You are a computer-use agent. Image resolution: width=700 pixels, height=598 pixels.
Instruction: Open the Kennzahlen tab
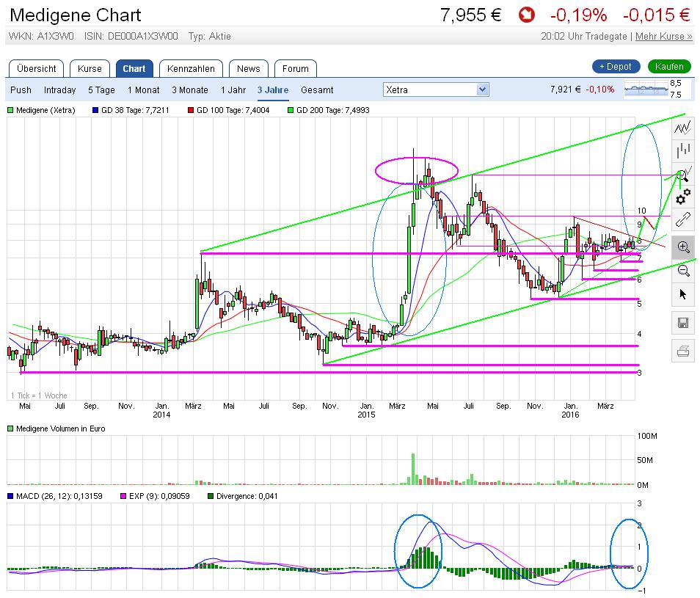point(191,69)
